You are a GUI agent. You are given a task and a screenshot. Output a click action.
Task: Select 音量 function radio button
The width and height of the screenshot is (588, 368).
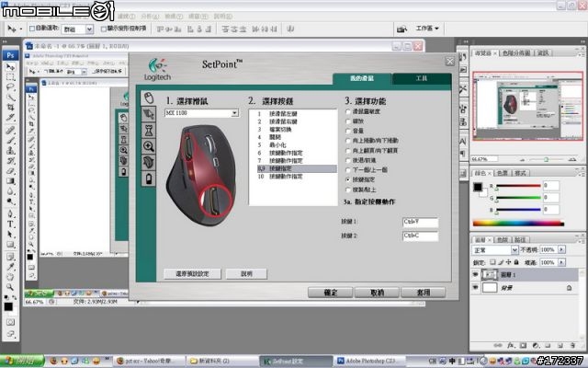pos(348,131)
